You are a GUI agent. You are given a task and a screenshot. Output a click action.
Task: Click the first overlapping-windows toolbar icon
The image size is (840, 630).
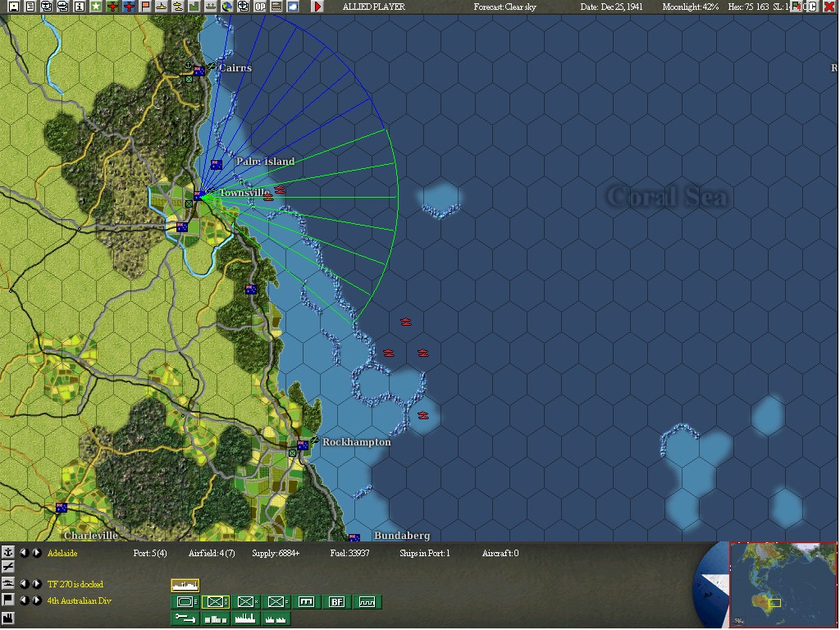(47, 7)
